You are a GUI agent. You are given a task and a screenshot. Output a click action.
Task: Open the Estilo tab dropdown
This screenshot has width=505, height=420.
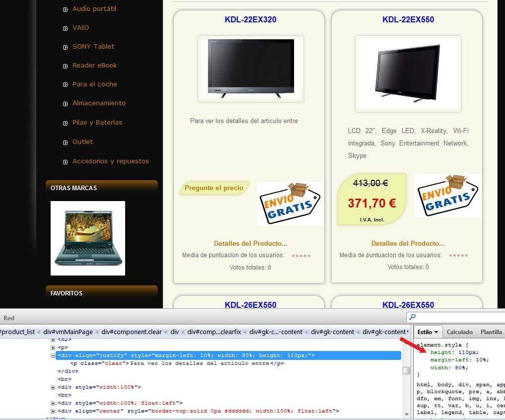point(428,332)
